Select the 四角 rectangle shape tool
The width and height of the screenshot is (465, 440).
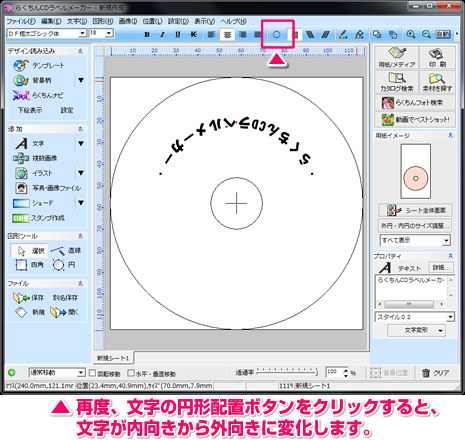coord(29,265)
